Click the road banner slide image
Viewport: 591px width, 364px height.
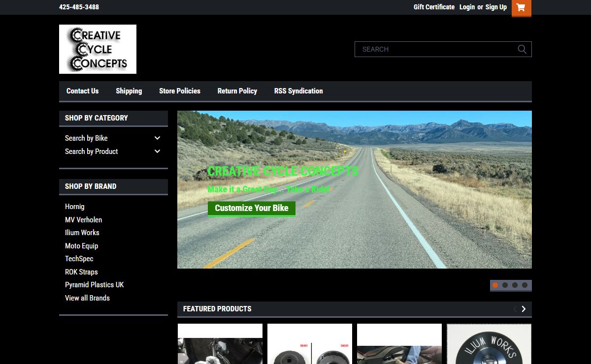coord(355,189)
